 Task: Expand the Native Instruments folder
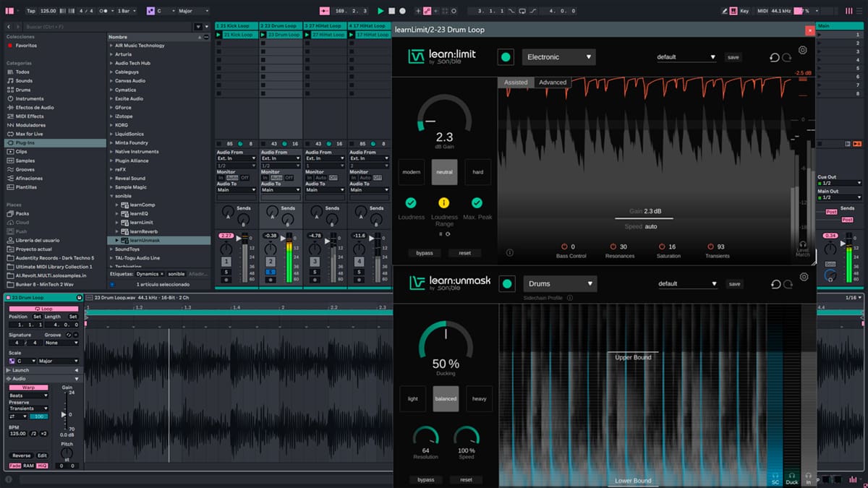[111, 152]
